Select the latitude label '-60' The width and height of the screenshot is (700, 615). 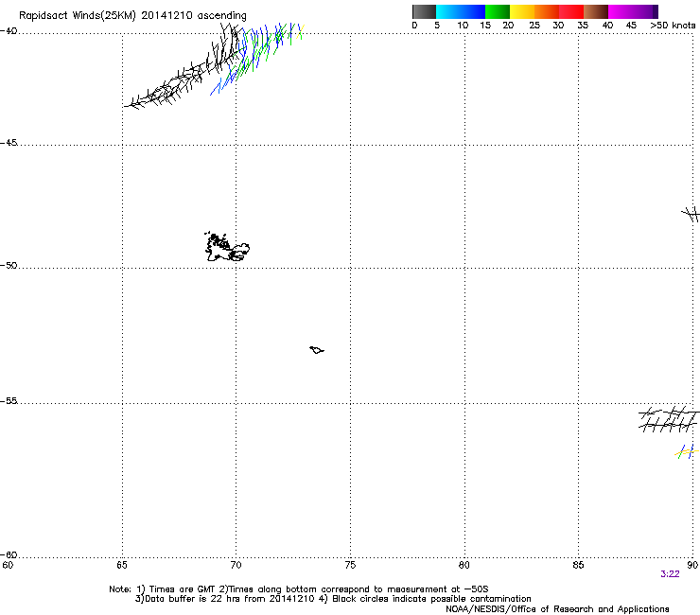(x=9, y=555)
